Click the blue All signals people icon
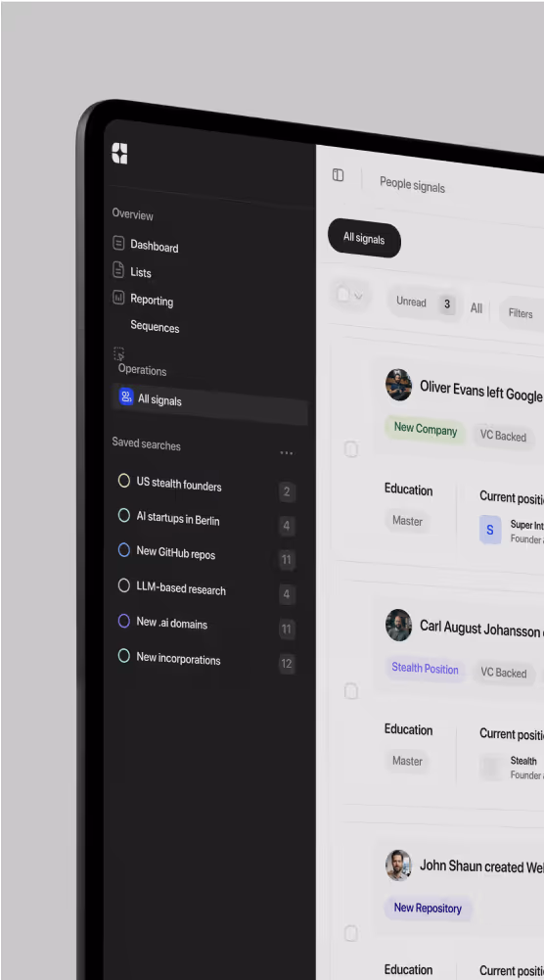Viewport: 544px width, 980px height. click(x=126, y=397)
